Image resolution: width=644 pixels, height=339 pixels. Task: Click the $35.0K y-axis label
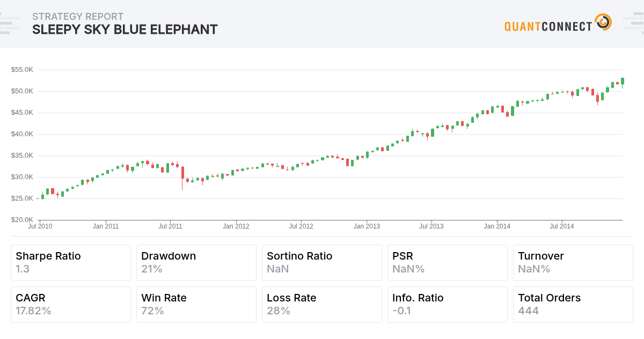(x=22, y=156)
